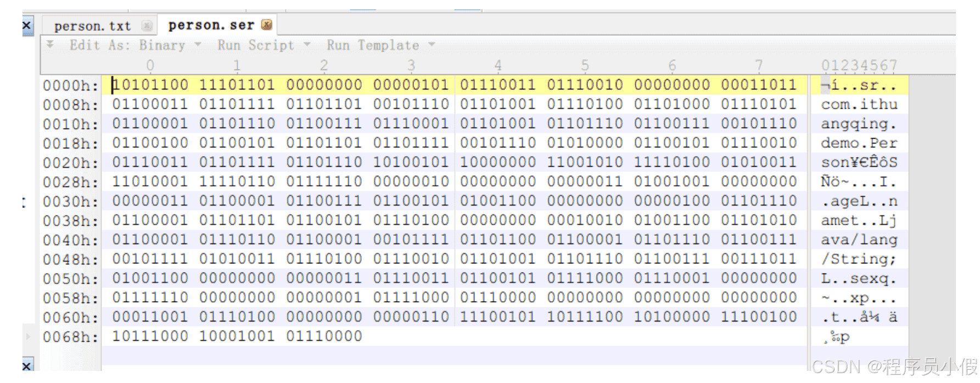
Task: Click address label 0028h:
Action: click(x=71, y=182)
